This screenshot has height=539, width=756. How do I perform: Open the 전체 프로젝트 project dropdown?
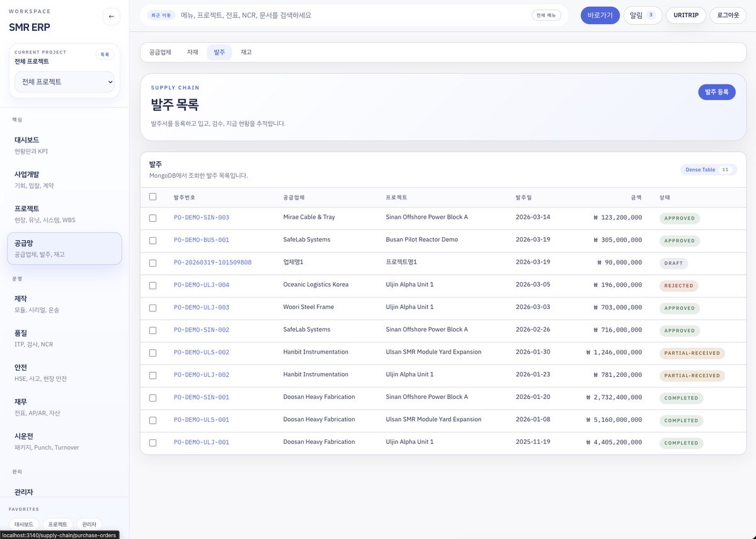coord(65,82)
